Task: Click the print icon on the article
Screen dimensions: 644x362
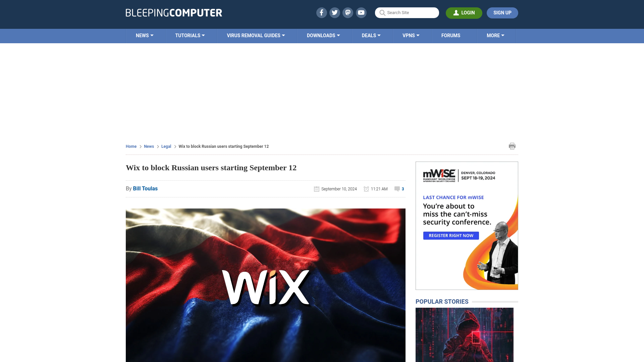Action: 512,146
